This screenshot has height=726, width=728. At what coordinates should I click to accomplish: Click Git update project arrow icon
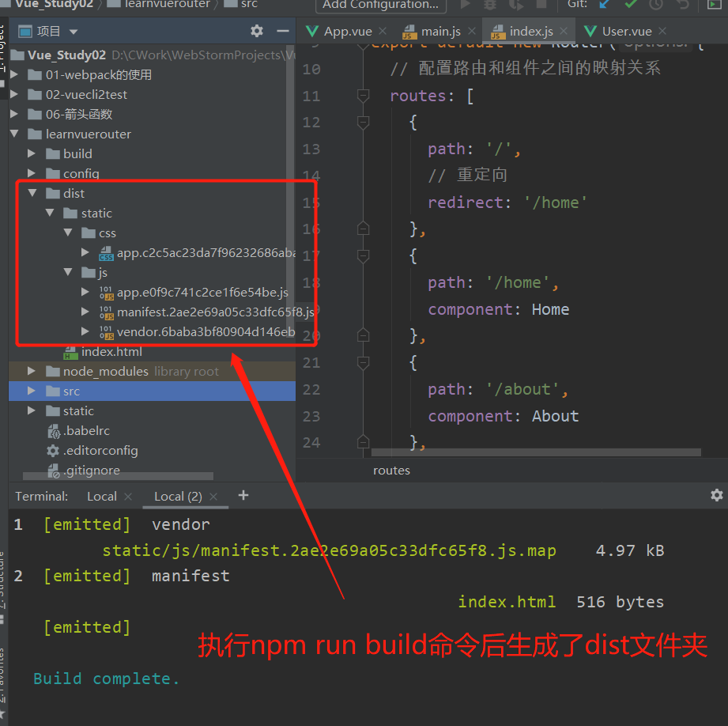(604, 4)
